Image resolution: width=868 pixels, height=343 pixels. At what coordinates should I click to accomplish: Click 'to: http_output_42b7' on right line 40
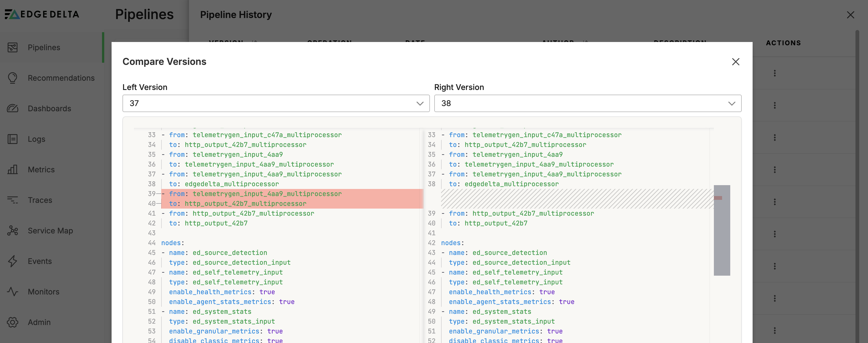pos(488,223)
